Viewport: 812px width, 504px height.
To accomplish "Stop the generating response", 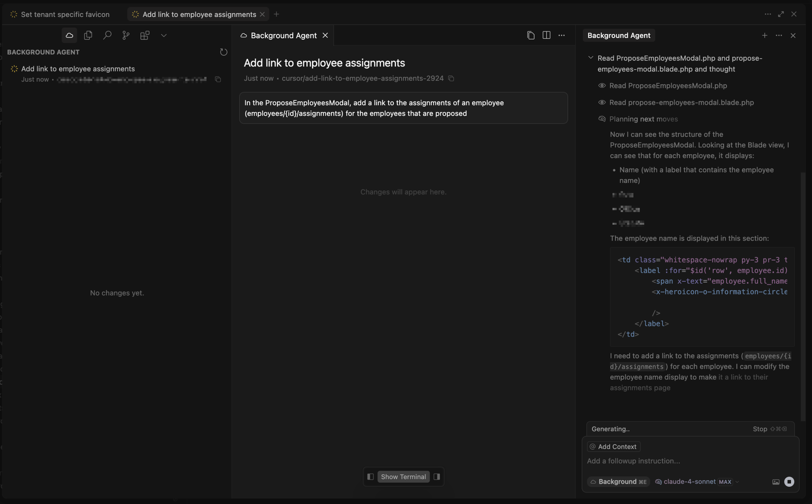I will [x=760, y=428].
